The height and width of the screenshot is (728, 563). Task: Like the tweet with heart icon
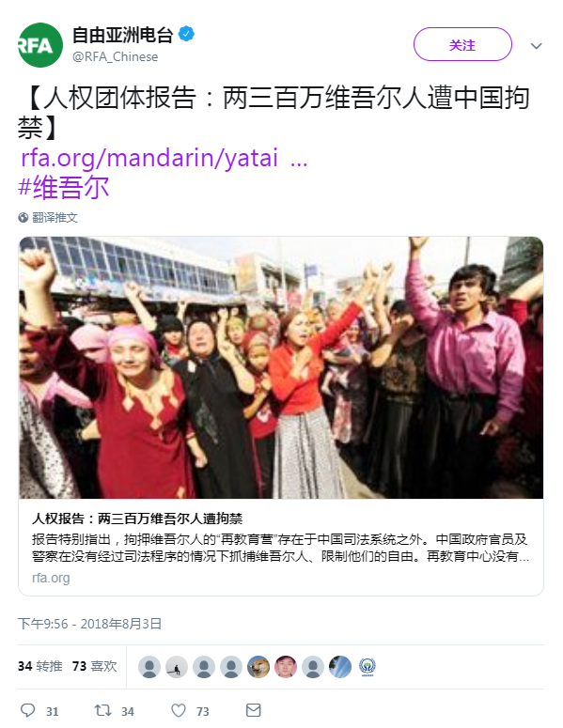click(x=179, y=710)
